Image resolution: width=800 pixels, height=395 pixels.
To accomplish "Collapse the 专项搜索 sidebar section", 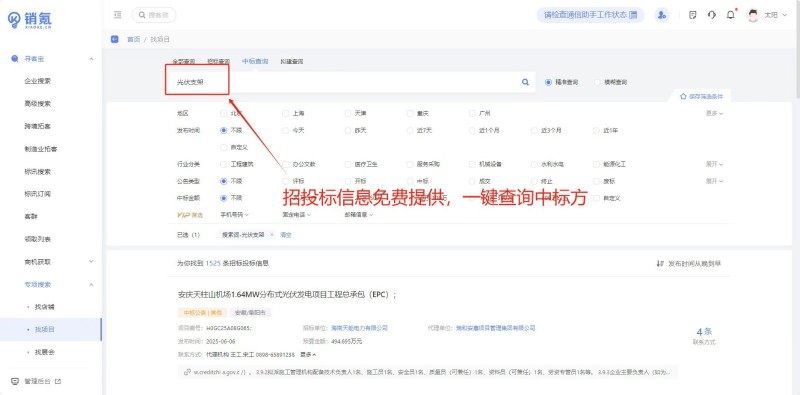I will pos(91,284).
